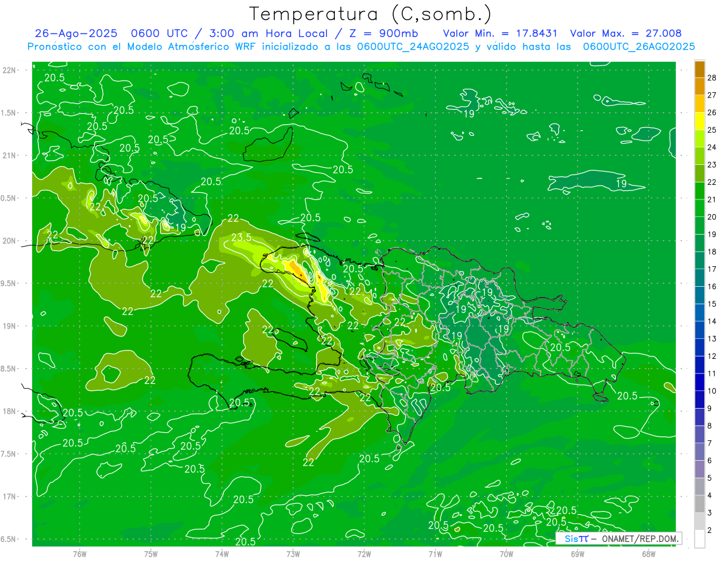Click the color bar label "17"

[712, 269]
